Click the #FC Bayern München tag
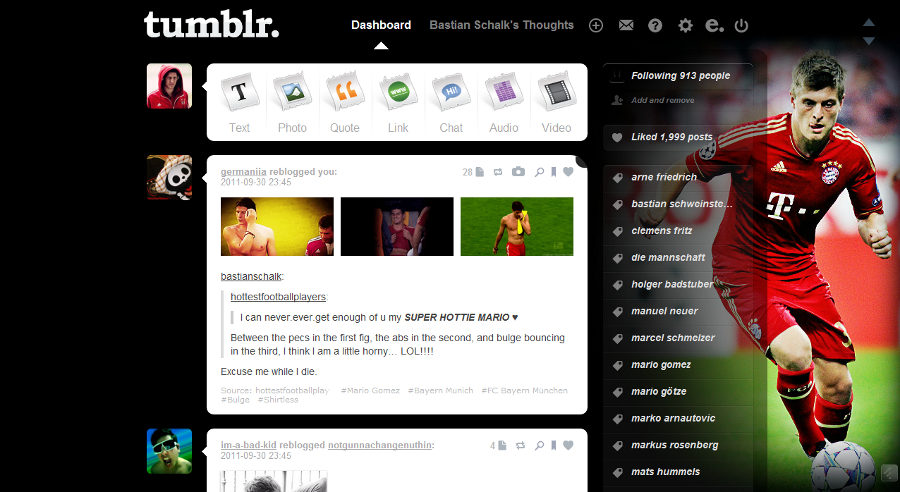The image size is (900, 492). pyautogui.click(x=525, y=390)
